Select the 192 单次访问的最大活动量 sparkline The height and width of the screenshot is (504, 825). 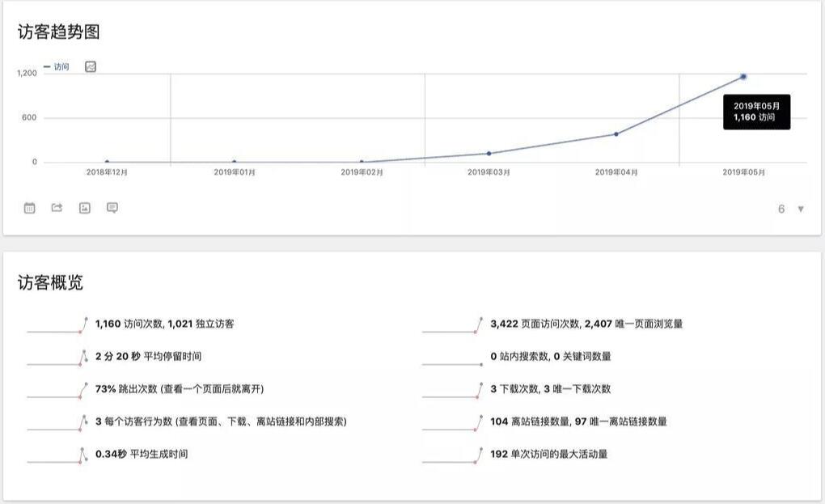452,455
